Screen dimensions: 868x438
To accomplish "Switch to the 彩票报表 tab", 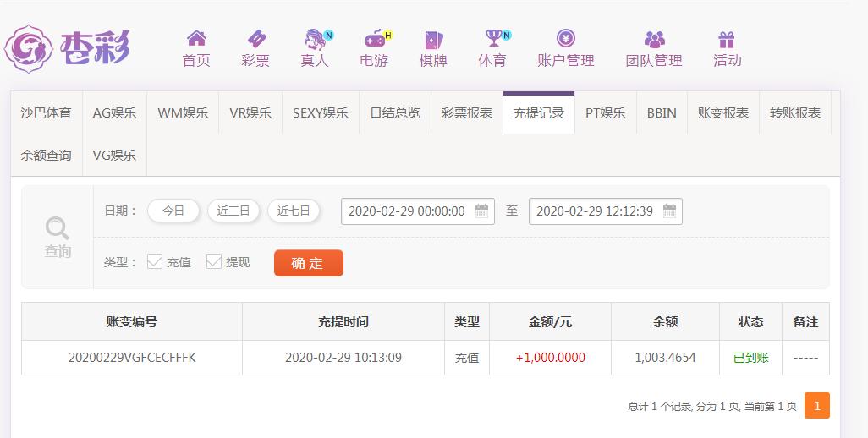I will pos(467,112).
